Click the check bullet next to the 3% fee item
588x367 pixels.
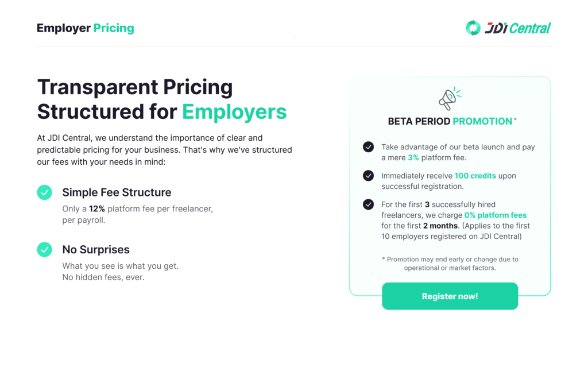368,147
